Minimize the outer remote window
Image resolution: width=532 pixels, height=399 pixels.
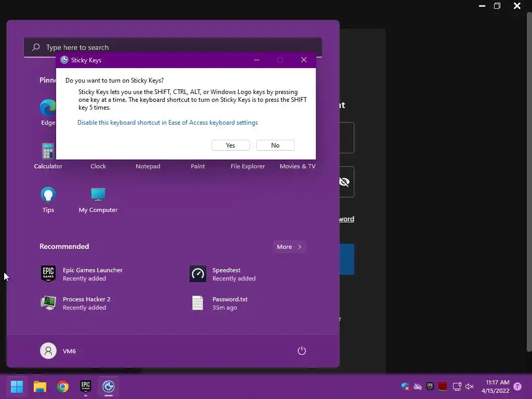tap(482, 6)
